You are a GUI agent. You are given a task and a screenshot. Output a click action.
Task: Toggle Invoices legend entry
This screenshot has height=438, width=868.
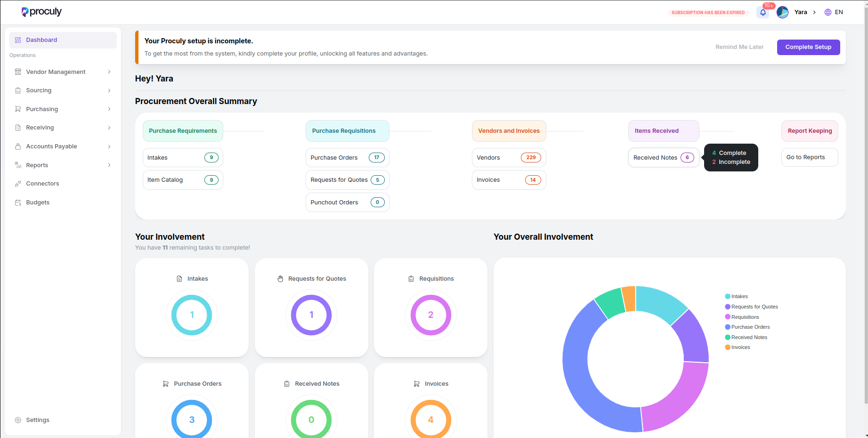tap(738, 347)
